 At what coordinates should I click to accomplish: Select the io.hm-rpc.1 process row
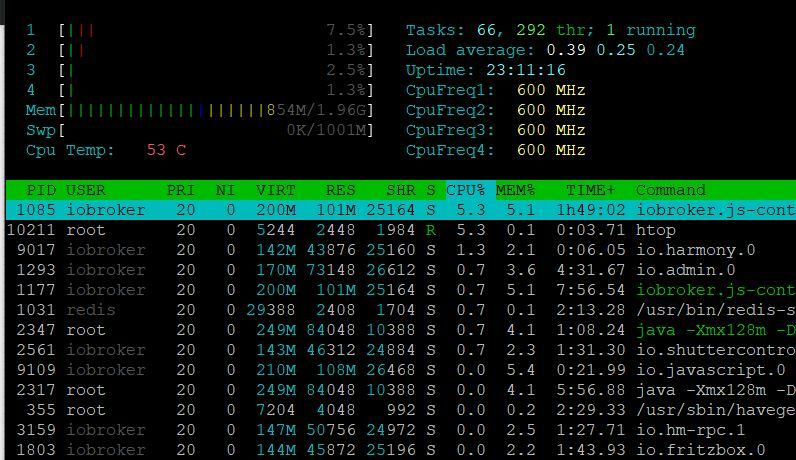coord(401,430)
